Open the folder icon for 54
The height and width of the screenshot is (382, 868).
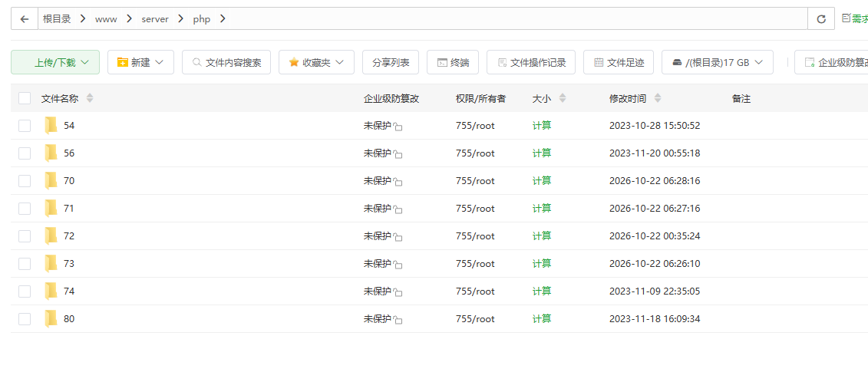pyautogui.click(x=51, y=126)
